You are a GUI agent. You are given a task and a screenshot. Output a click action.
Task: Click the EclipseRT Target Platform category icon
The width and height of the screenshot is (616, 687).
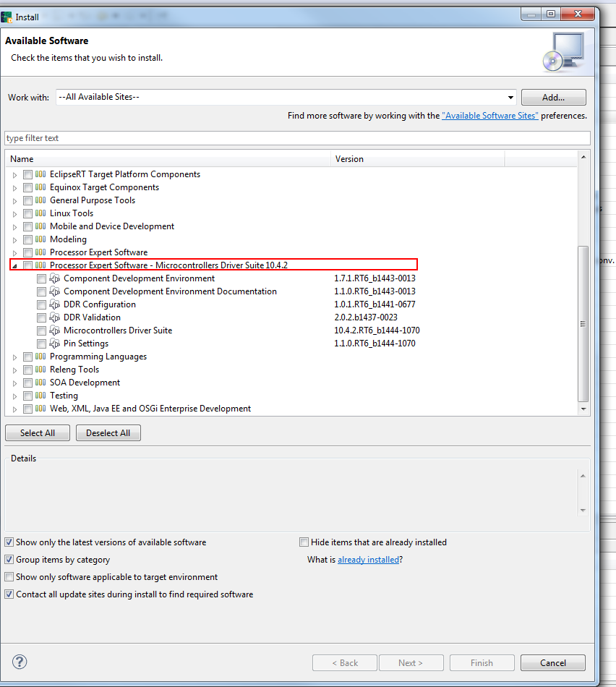coord(40,174)
